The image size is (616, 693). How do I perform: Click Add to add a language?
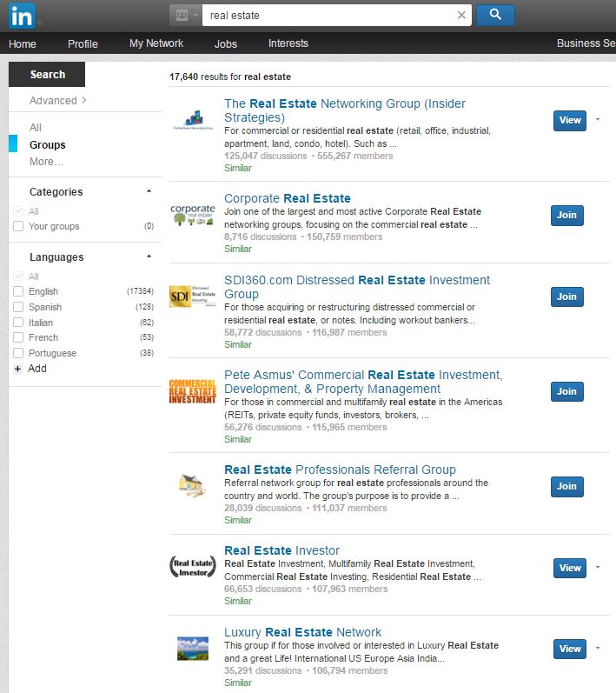(x=37, y=369)
